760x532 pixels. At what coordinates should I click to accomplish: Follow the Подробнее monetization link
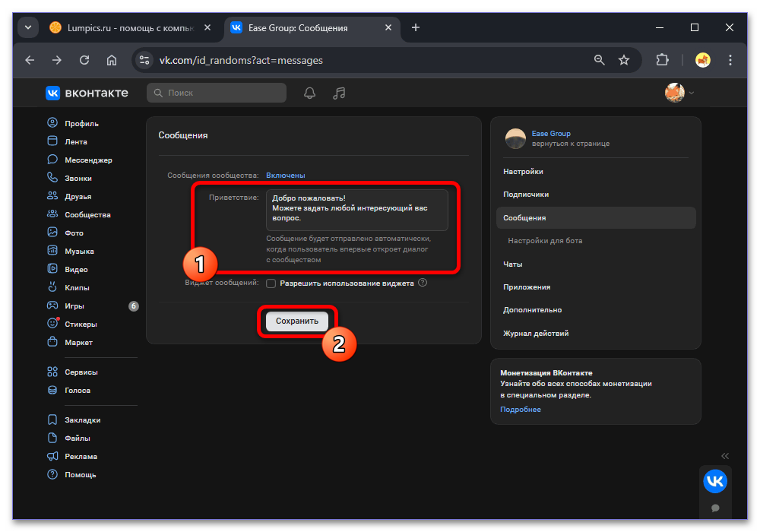520,410
